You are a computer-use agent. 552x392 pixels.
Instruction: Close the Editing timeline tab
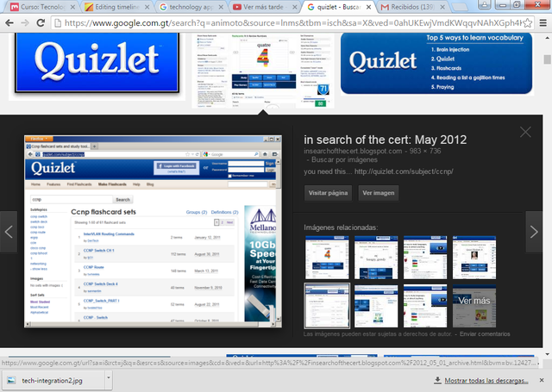coord(147,7)
